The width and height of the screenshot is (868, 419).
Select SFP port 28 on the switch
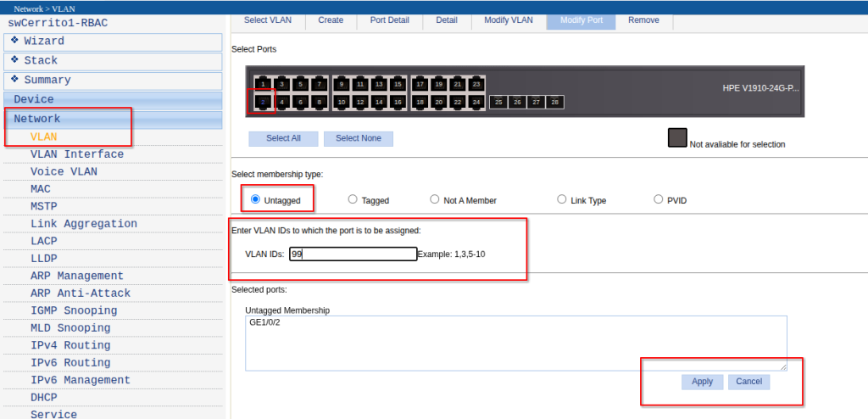click(554, 102)
